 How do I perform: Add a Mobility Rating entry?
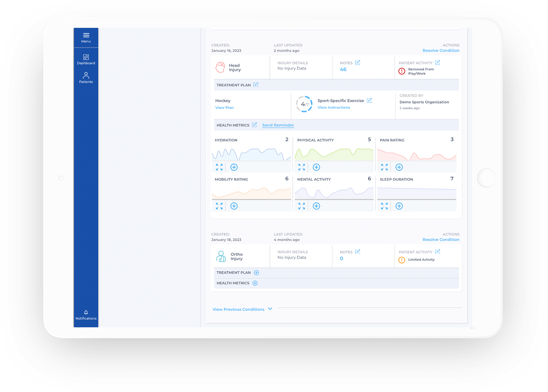(234, 206)
